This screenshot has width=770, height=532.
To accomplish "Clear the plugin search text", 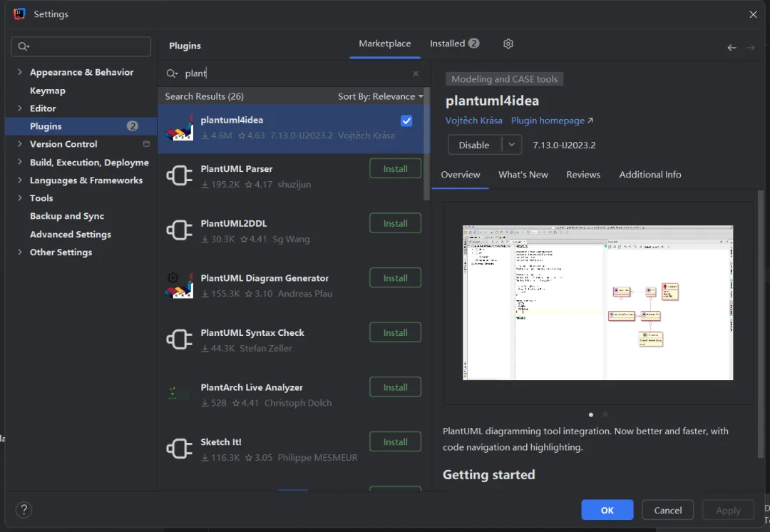I will click(x=416, y=73).
